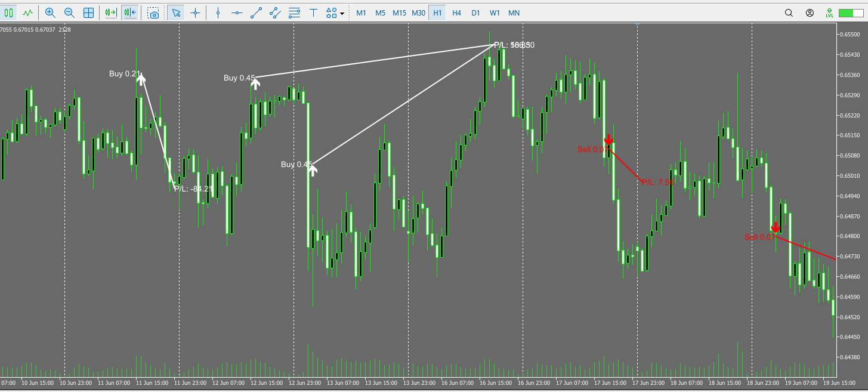Toggle auto scroll to chart end
Viewport: 868px width, 392px height.
tap(110, 12)
